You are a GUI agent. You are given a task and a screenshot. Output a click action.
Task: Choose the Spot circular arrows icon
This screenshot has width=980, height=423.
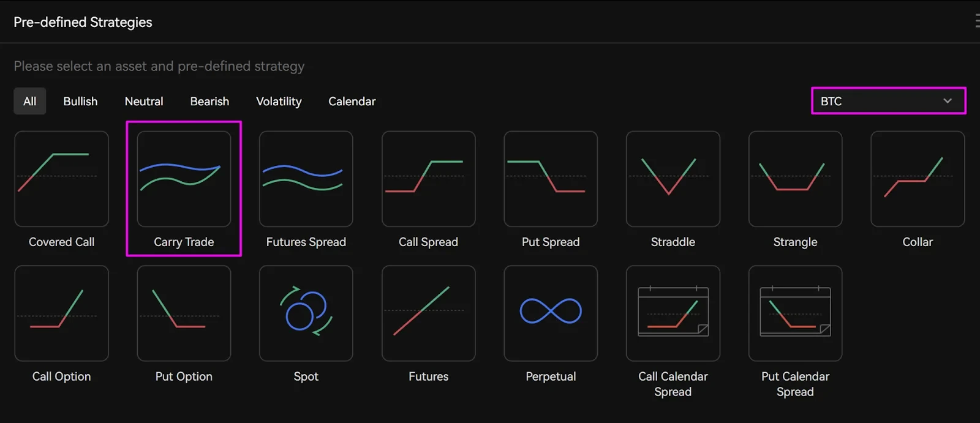click(306, 313)
